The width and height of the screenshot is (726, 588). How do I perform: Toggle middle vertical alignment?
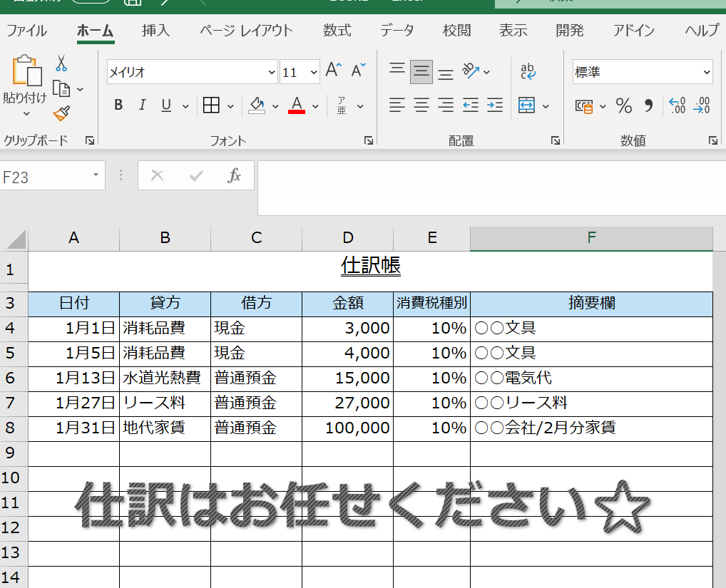click(x=421, y=72)
